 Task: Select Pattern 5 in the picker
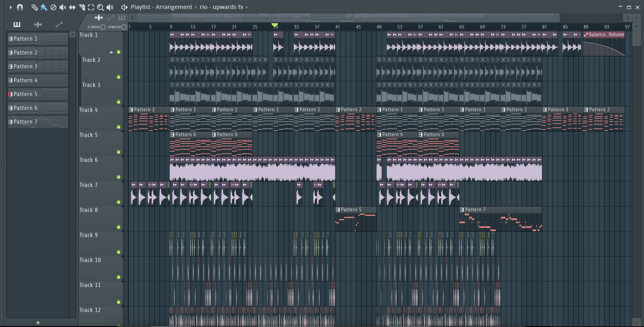coord(38,94)
